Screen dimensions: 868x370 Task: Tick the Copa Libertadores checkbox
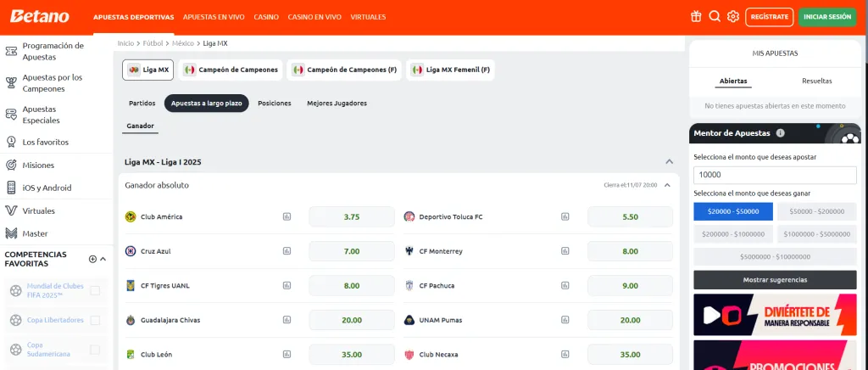[x=95, y=320]
